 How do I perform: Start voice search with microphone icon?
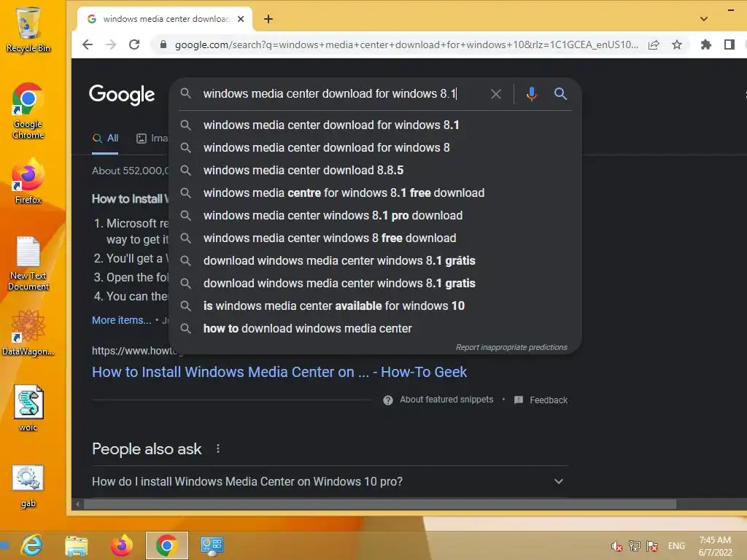pos(532,94)
